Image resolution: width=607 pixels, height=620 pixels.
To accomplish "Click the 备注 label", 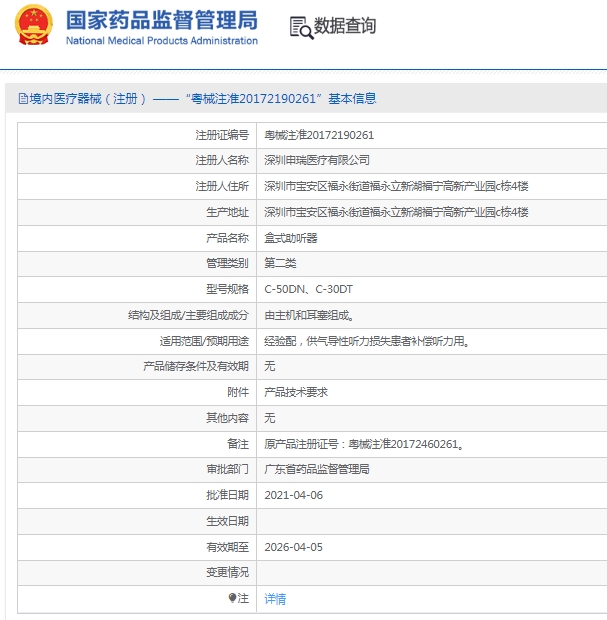I will click(238, 444).
